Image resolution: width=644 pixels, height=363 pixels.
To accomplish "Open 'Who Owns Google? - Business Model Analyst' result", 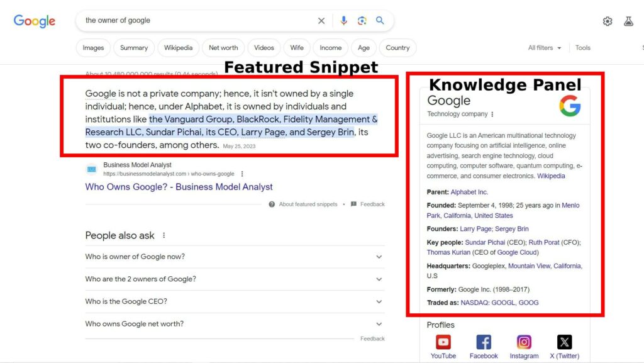I will 179,187.
